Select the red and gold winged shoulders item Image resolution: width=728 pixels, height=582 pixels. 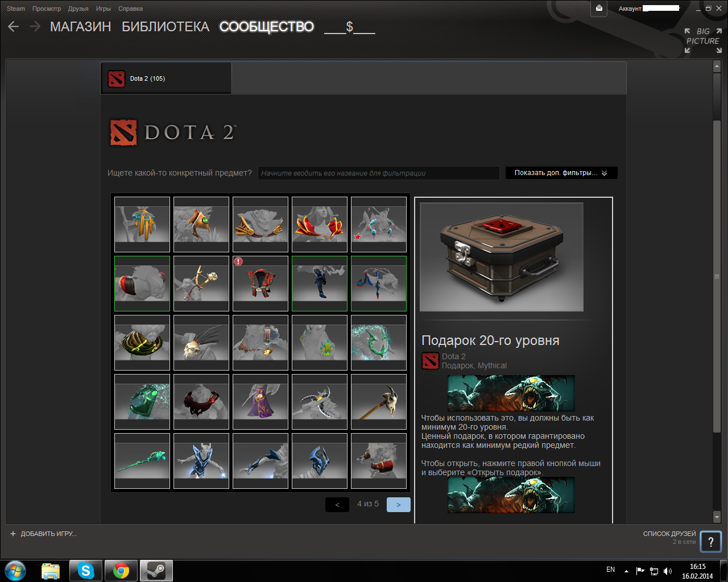click(x=320, y=225)
